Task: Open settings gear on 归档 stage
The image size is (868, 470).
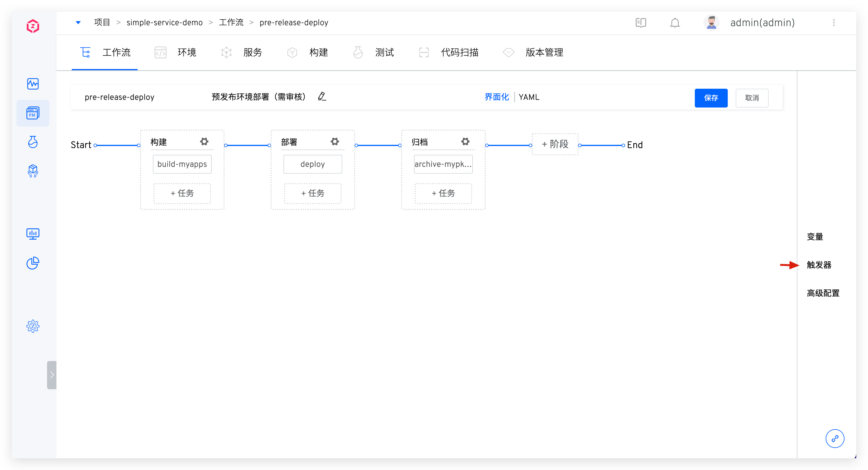Action: tap(465, 141)
